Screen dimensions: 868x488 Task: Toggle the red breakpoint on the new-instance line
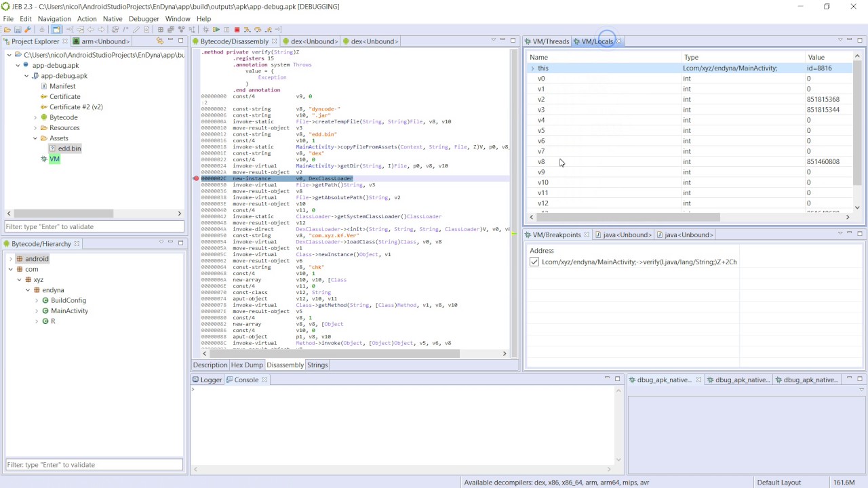(196, 178)
